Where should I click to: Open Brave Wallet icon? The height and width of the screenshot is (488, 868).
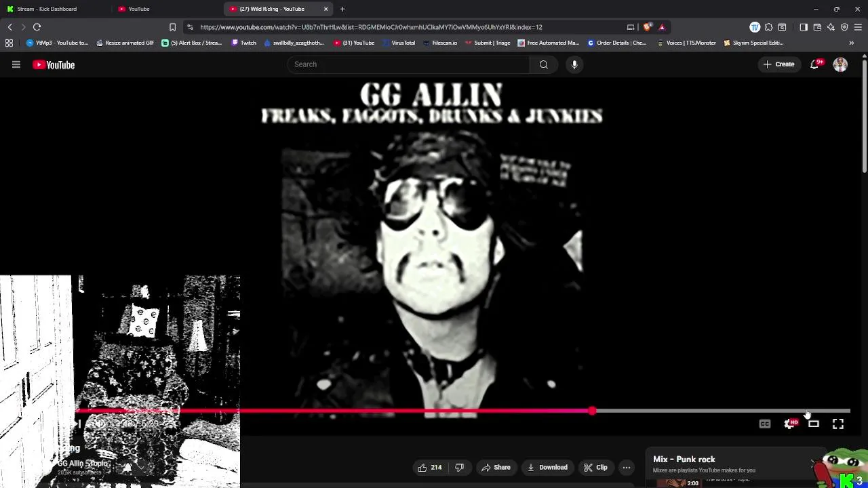click(817, 27)
